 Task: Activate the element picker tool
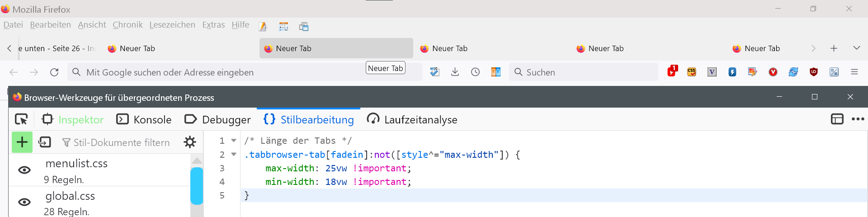click(21, 119)
